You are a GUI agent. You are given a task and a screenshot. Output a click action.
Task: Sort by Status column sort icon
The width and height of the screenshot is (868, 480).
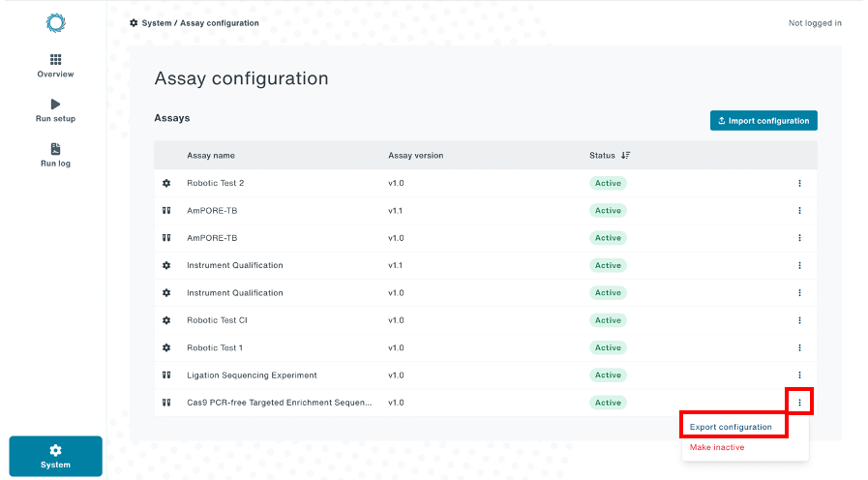coord(625,156)
